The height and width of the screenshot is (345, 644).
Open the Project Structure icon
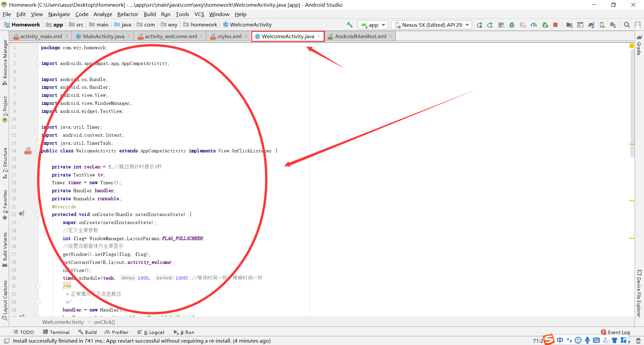569,25
